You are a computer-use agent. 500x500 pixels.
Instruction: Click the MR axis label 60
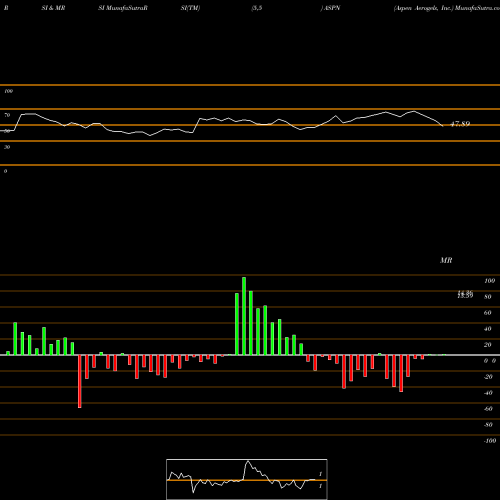(x=488, y=313)
